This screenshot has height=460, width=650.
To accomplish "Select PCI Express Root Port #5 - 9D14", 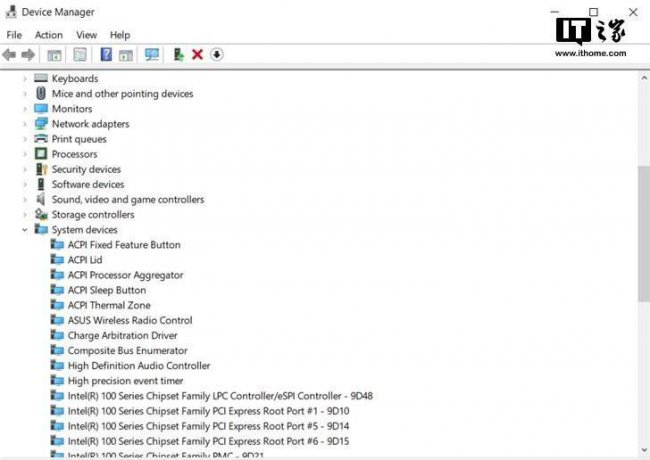I will pos(209,426).
